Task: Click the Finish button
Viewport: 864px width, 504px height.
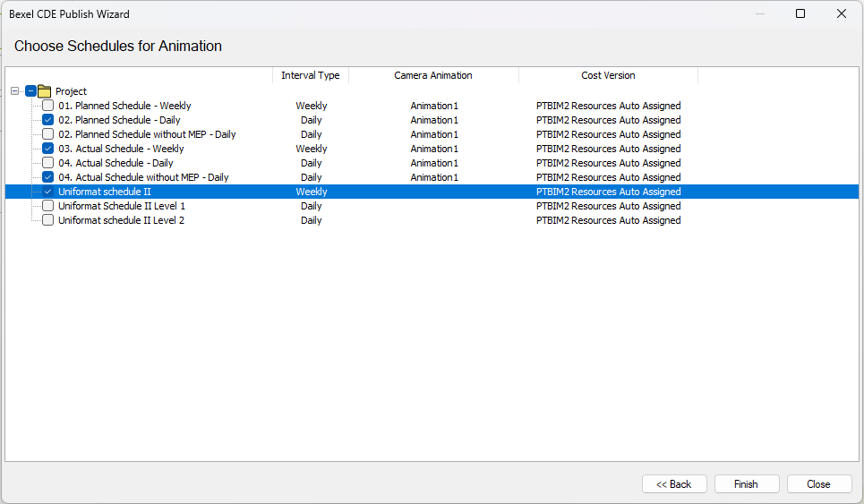Action: 747,484
